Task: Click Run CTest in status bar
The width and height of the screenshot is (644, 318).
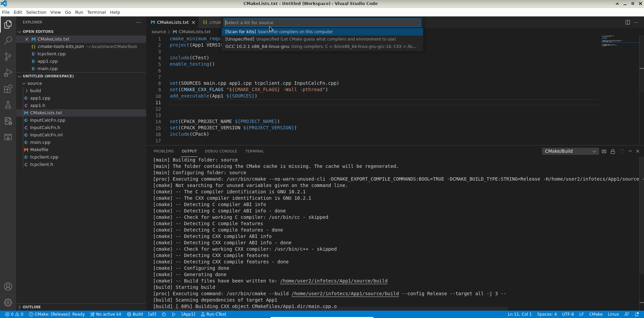Action: [x=214, y=314]
